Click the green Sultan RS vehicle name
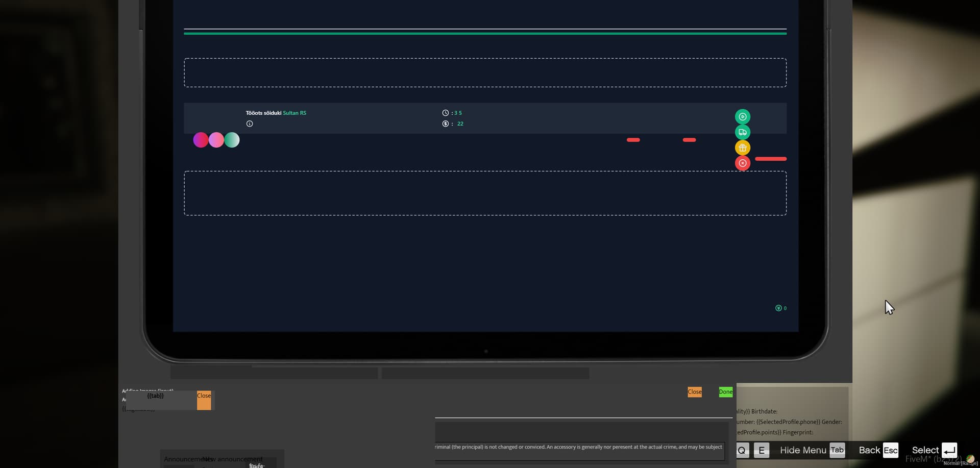Viewport: 980px width, 468px height. tap(295, 113)
